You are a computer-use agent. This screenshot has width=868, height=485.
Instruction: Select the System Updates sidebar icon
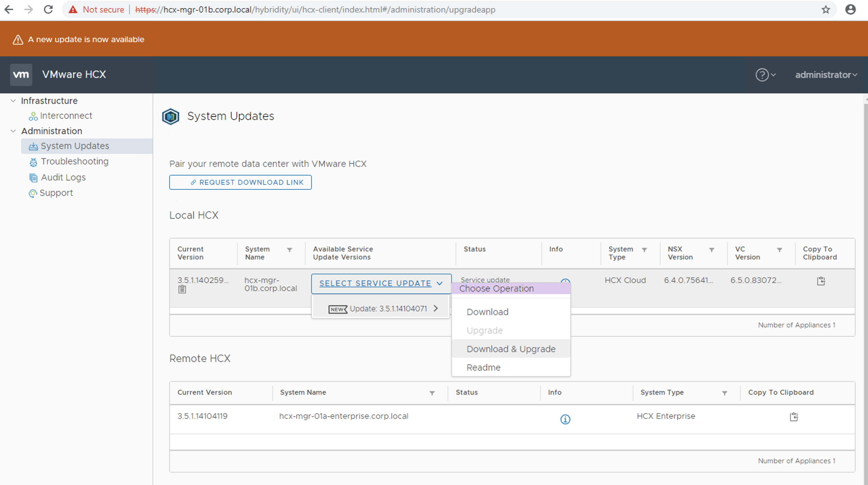(x=33, y=146)
